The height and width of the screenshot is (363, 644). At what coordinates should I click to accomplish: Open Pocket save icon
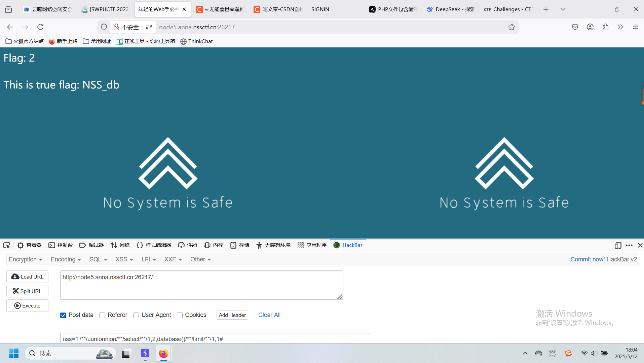575,27
